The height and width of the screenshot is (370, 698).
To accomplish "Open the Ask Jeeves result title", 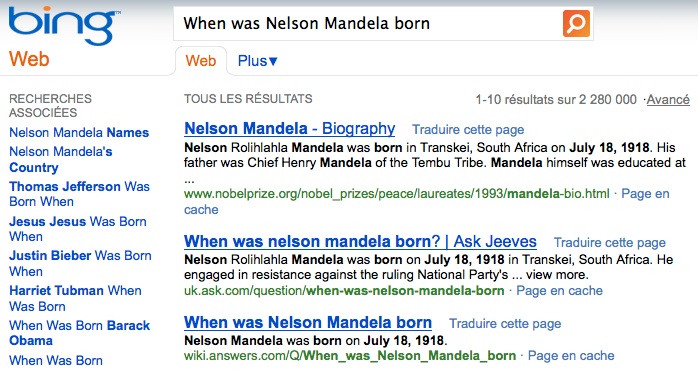I will [x=360, y=241].
